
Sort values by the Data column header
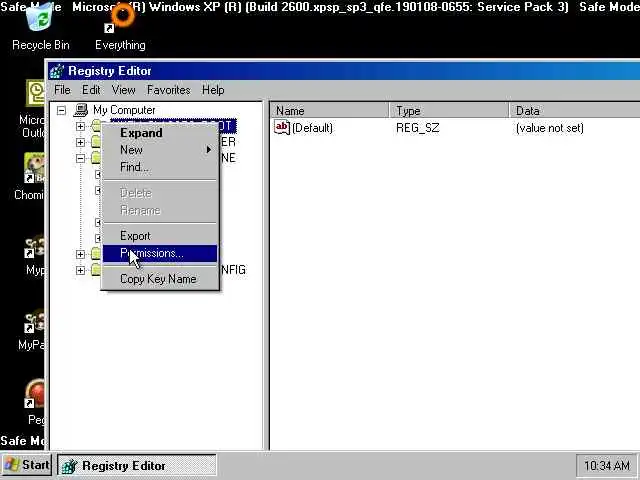click(x=575, y=111)
